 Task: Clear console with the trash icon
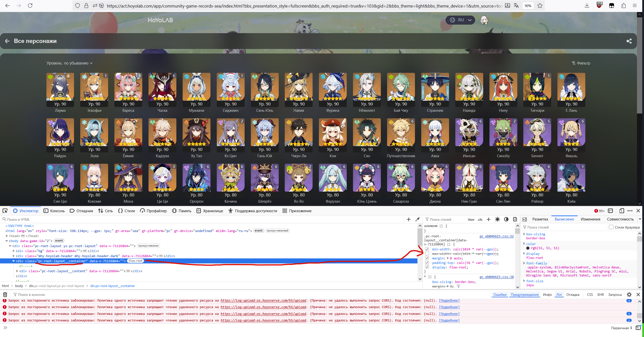5,295
